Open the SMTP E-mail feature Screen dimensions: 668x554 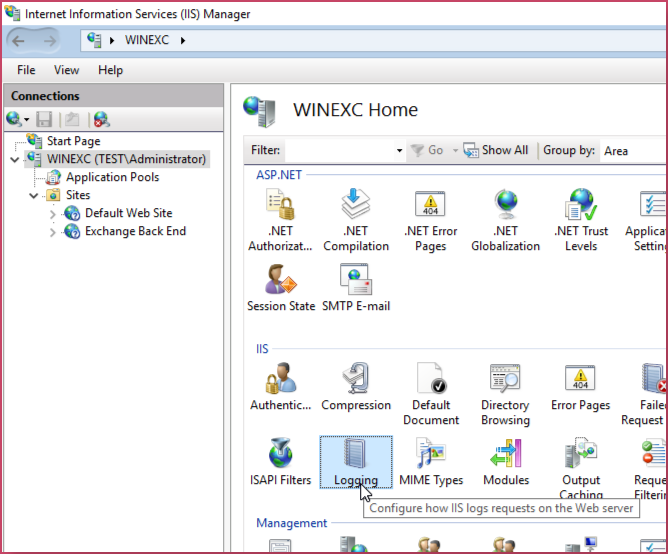(356, 288)
